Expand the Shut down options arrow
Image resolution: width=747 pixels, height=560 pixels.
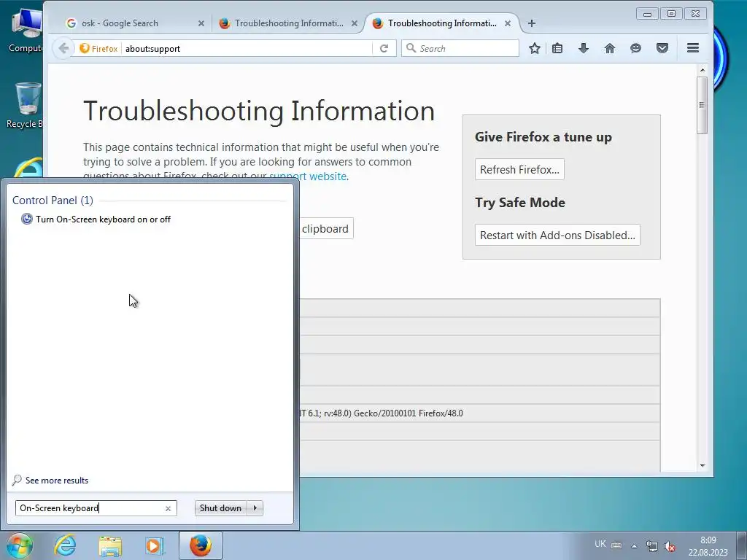pos(255,508)
